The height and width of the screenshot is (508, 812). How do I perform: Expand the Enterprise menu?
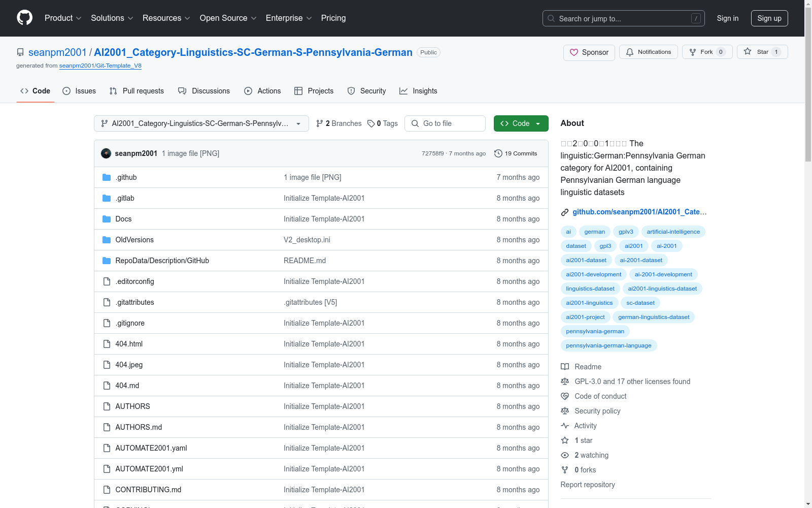(x=289, y=18)
